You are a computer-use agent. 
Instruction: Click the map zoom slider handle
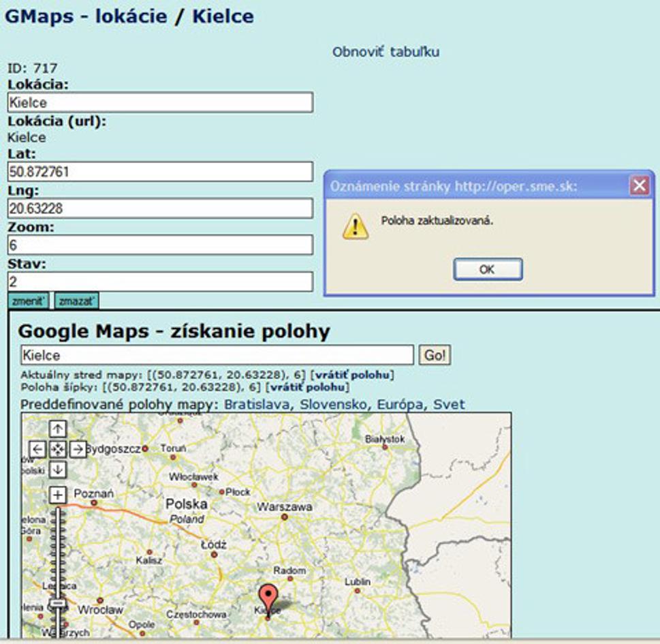[58, 604]
